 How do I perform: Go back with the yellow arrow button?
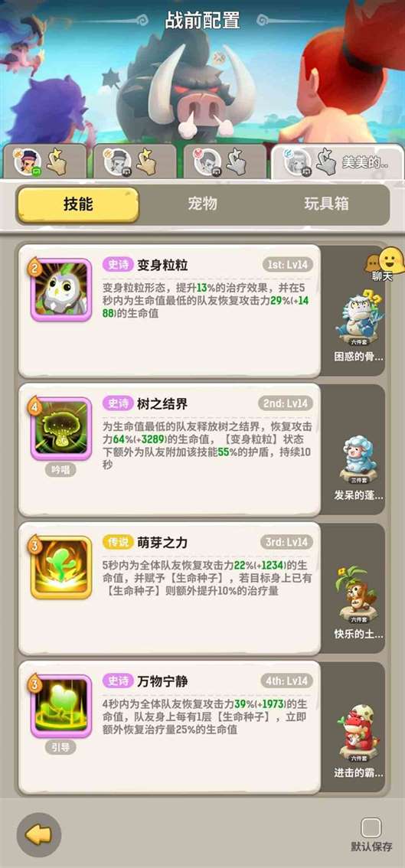coord(39,835)
